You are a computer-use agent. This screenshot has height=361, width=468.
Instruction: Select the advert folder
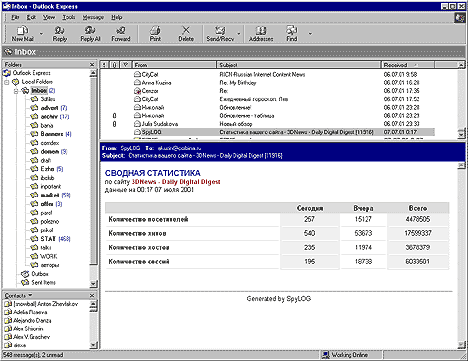[x=49, y=108]
